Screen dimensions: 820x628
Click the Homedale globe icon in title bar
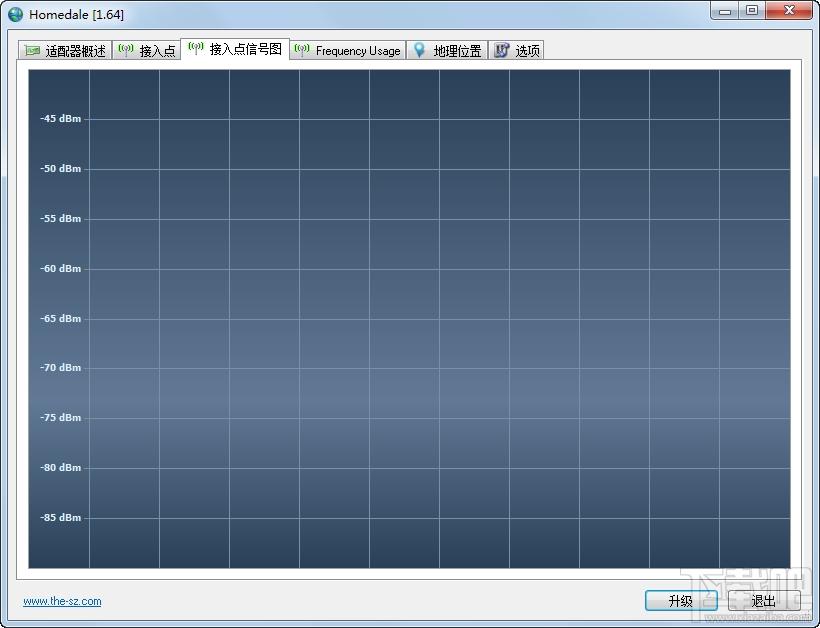[x=15, y=15]
